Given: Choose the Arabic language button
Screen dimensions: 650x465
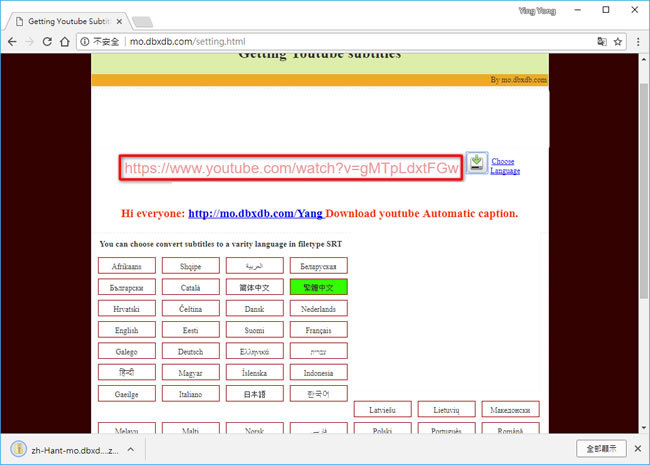Looking at the screenshot, I should coord(255,266).
